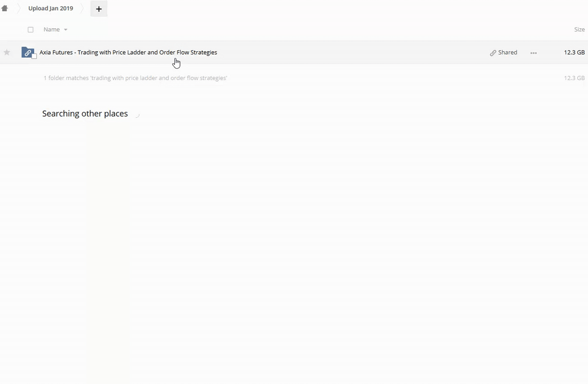Favorite the Axia Futures folder with the star
Screen dimensions: 588x384
pos(7,52)
